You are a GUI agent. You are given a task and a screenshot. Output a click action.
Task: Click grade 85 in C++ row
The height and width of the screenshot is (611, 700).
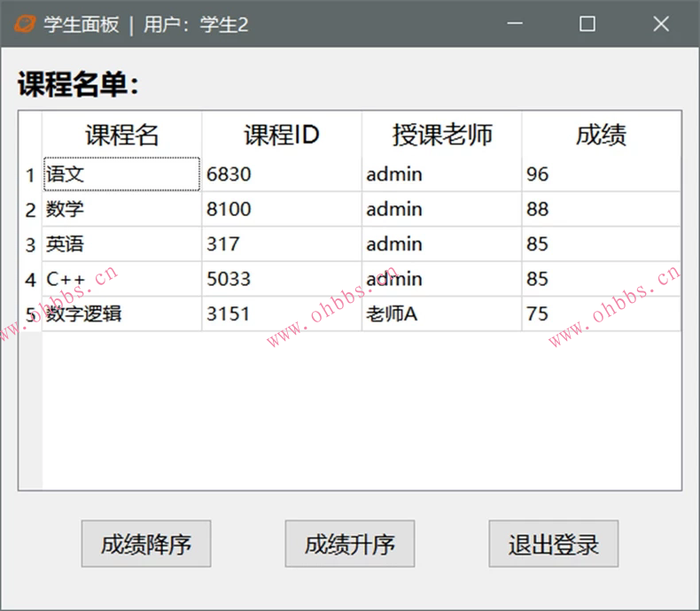tap(602, 279)
